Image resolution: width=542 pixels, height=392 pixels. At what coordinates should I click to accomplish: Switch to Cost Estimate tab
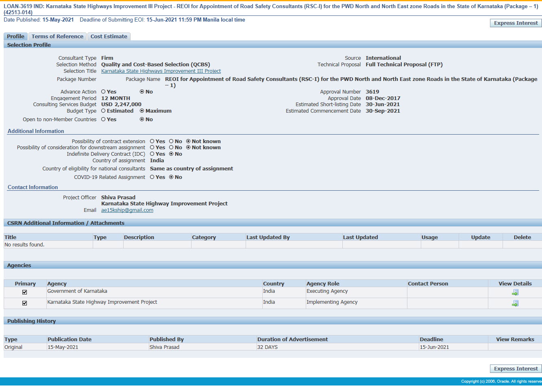pyautogui.click(x=109, y=37)
